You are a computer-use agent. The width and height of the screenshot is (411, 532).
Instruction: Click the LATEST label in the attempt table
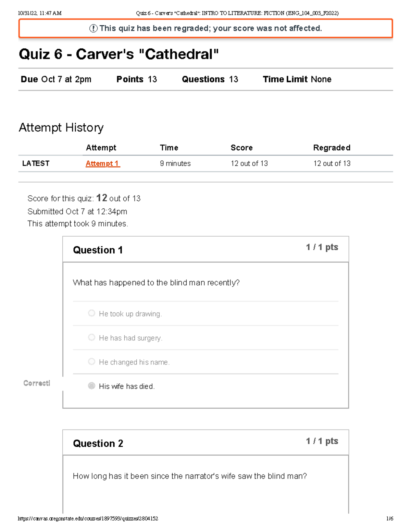coord(35,163)
